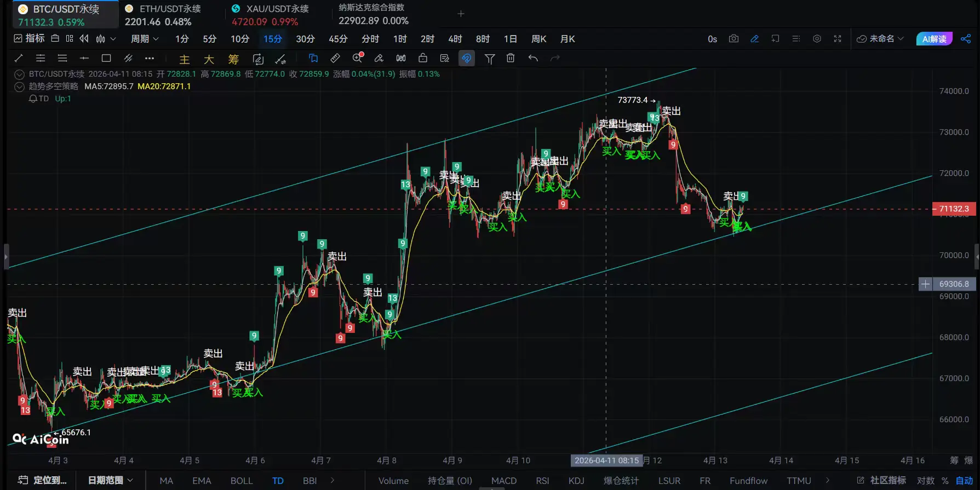Open the split-layout grid icon

[x=70, y=38]
